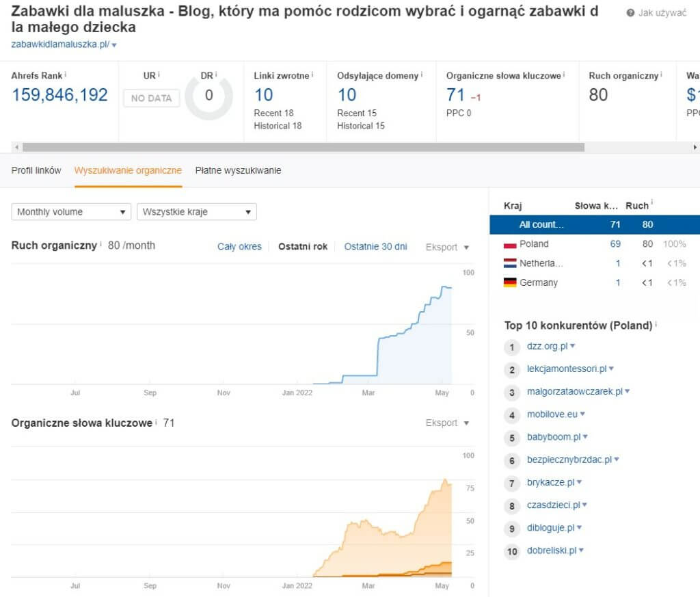
Task: Click info icon in the Organiczne słowa kluczowe metric card
Action: [564, 74]
